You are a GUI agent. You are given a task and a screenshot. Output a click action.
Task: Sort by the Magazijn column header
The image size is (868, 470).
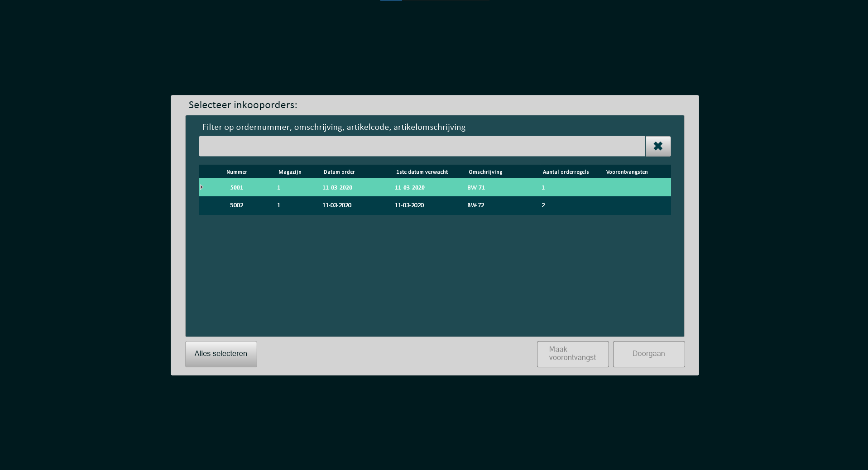(x=290, y=172)
